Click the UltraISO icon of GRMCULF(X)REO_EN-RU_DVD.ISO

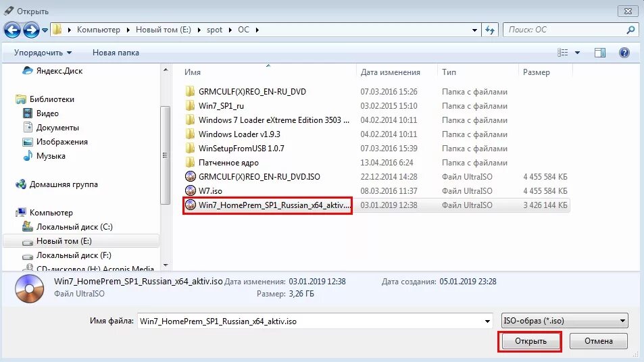191,176
